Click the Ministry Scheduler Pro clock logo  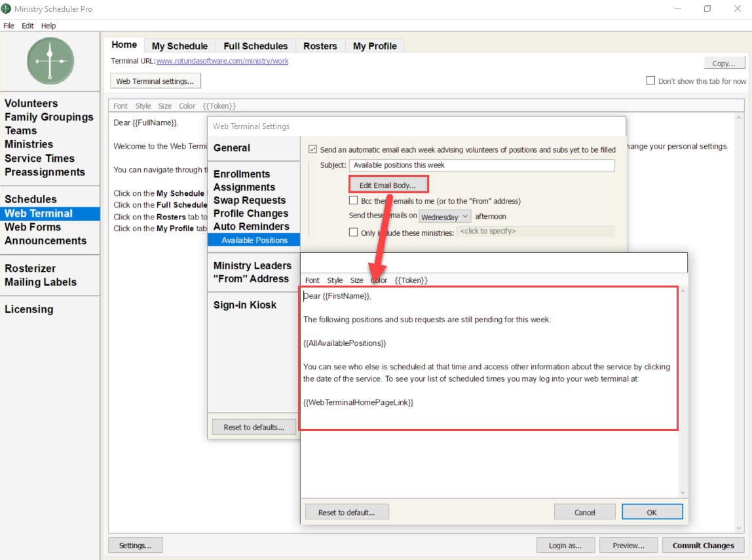coord(50,61)
